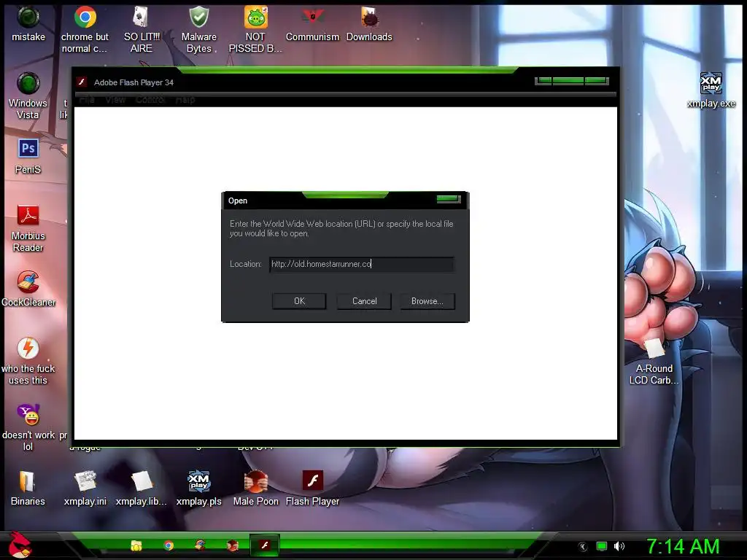Select the Downloads desktop icon
747x560 pixels.
coord(369,24)
